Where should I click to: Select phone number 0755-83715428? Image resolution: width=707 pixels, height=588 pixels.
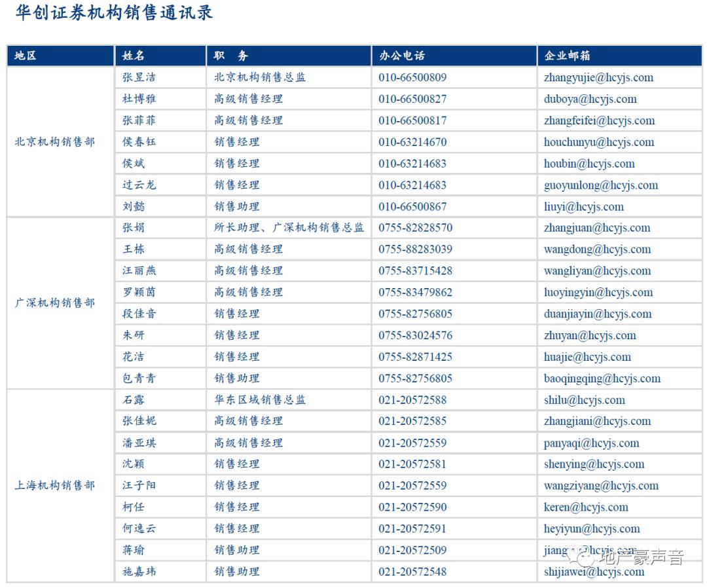pyautogui.click(x=415, y=271)
